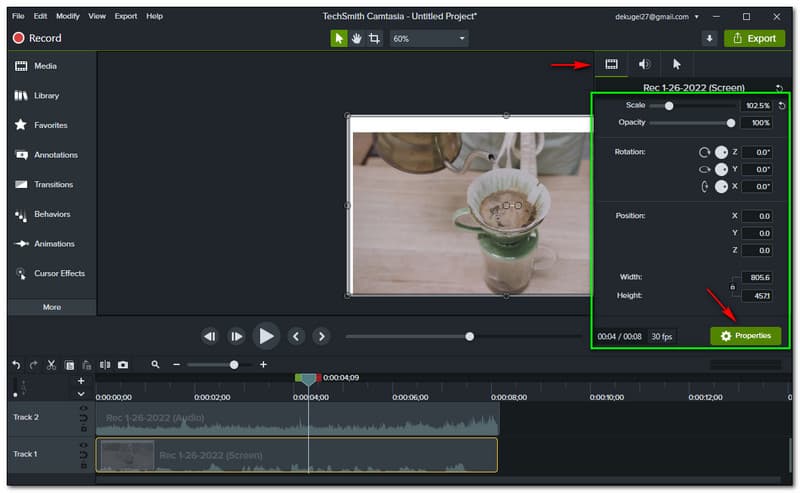The width and height of the screenshot is (800, 493).
Task: Expand the More tools list in sidebar
Action: pyautogui.click(x=52, y=307)
